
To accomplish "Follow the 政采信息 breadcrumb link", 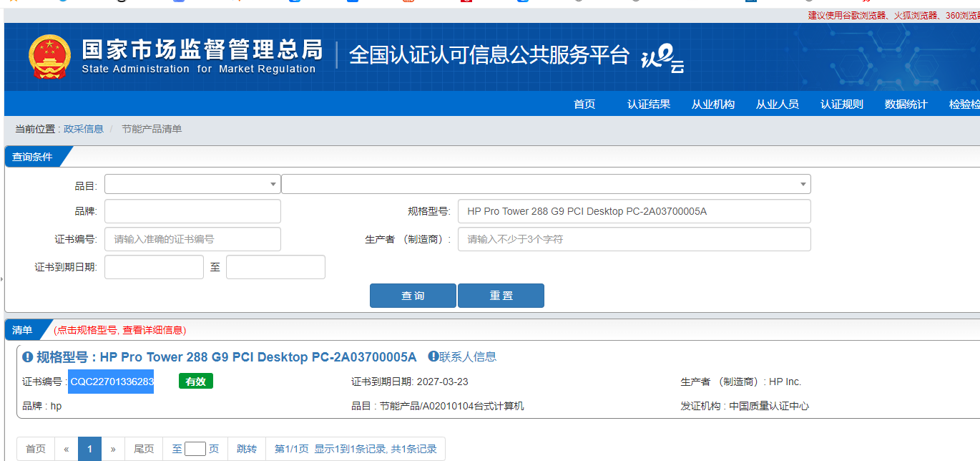I will click(84, 129).
